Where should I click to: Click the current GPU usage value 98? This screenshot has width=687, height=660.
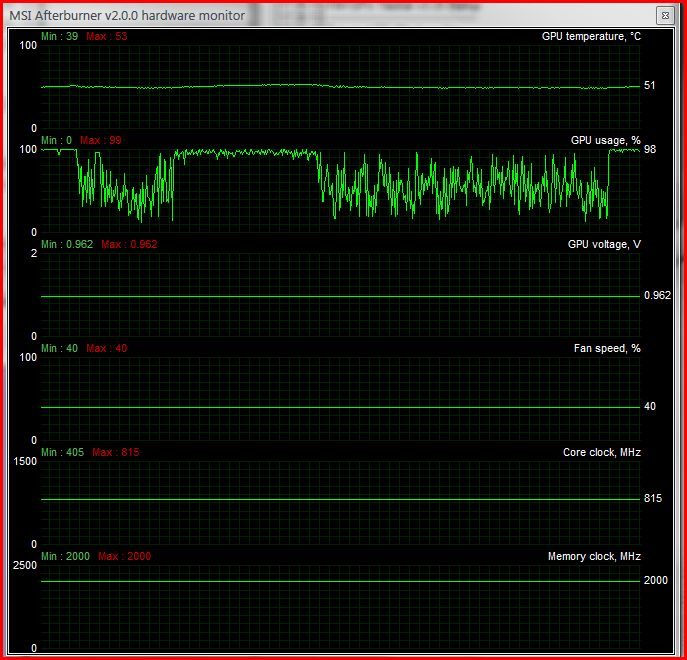(x=650, y=149)
